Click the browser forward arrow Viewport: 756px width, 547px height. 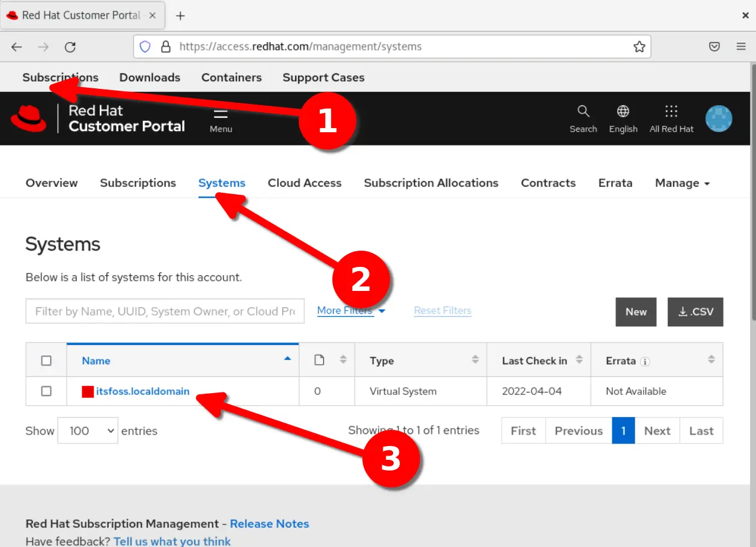tap(43, 47)
